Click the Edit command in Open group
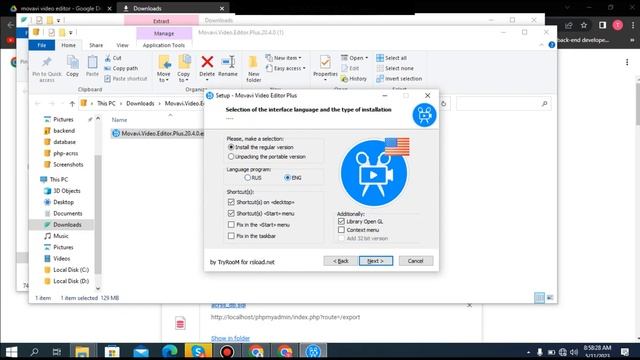 click(350, 68)
